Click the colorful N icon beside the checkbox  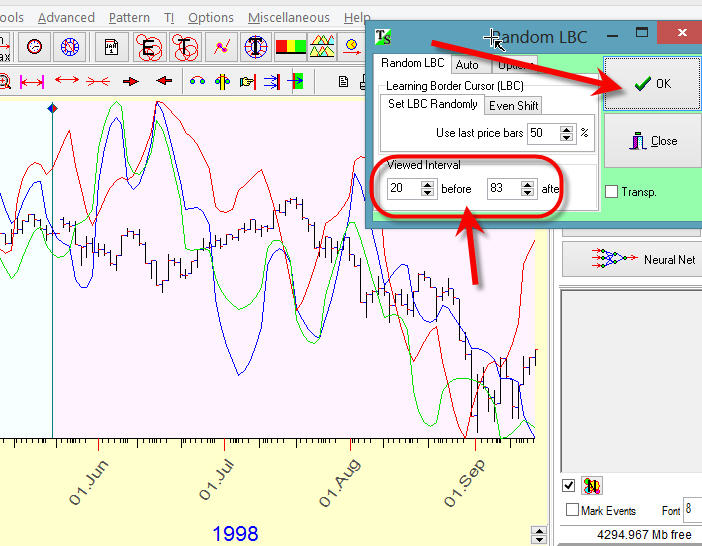[x=591, y=486]
